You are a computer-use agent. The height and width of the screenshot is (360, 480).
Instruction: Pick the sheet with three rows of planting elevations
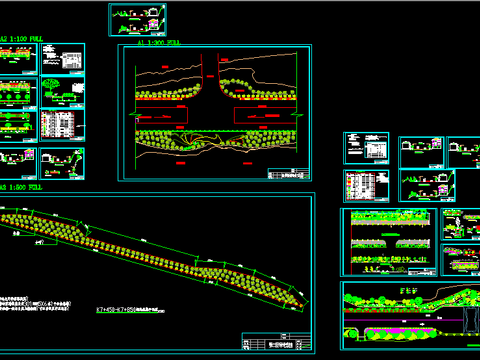389,242
